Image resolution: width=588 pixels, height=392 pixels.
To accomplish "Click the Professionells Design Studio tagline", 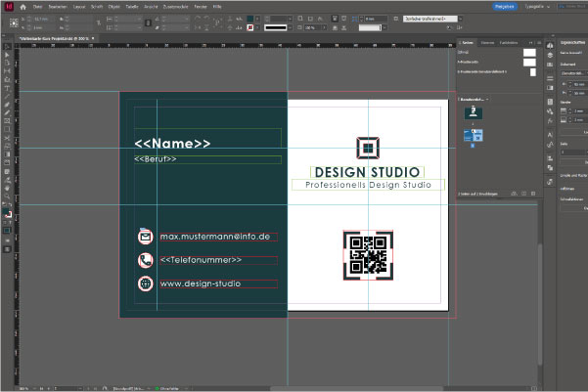I will [x=368, y=185].
